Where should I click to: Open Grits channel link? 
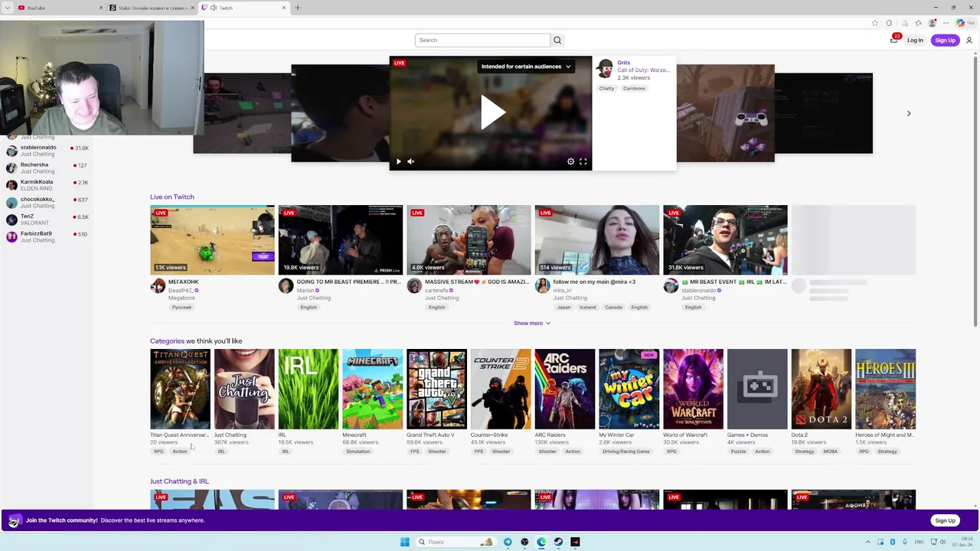pos(624,63)
